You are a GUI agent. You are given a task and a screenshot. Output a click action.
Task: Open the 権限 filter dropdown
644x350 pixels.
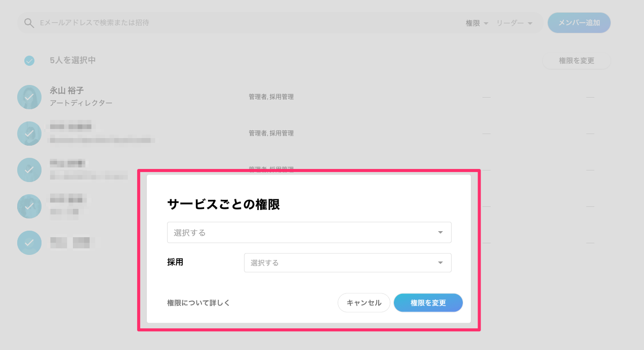click(477, 23)
